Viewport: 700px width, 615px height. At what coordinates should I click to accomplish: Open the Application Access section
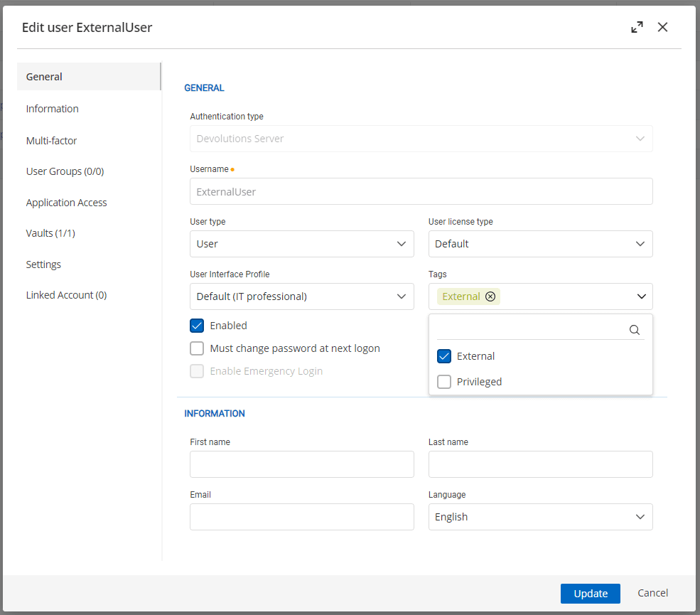[66, 203]
